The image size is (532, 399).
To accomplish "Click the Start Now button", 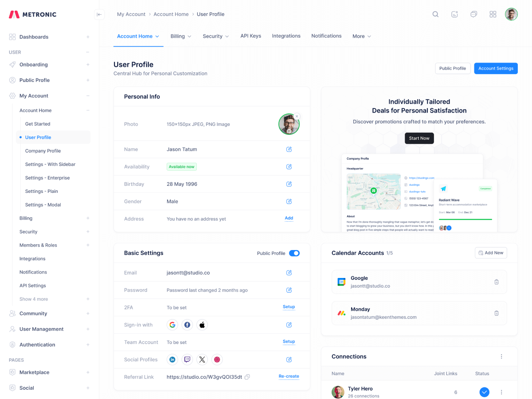I will (x=419, y=138).
